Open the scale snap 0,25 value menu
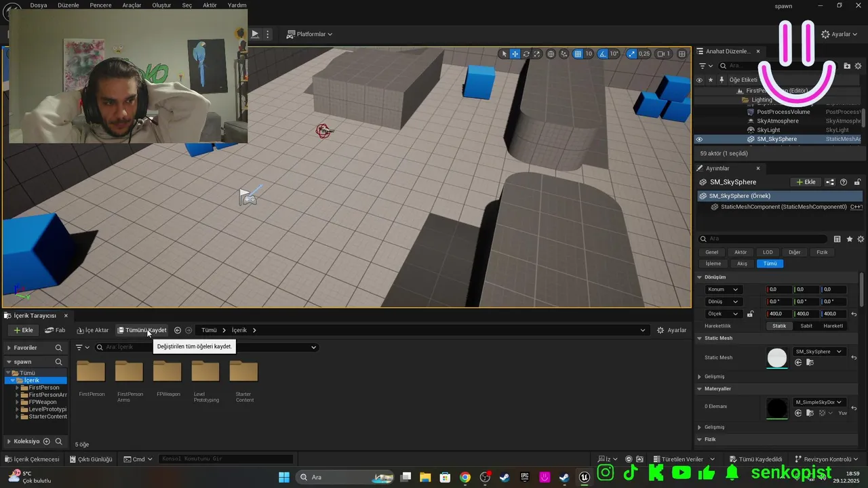The height and width of the screenshot is (488, 868). [644, 54]
